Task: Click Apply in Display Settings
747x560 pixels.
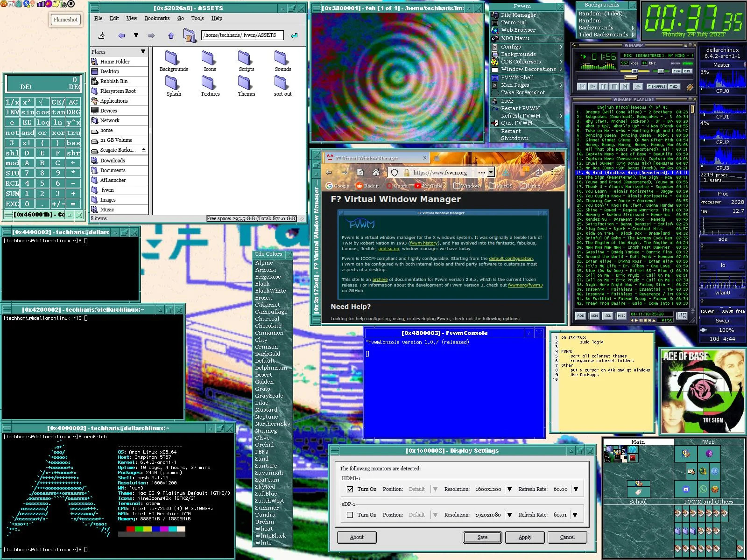Action: [x=525, y=537]
